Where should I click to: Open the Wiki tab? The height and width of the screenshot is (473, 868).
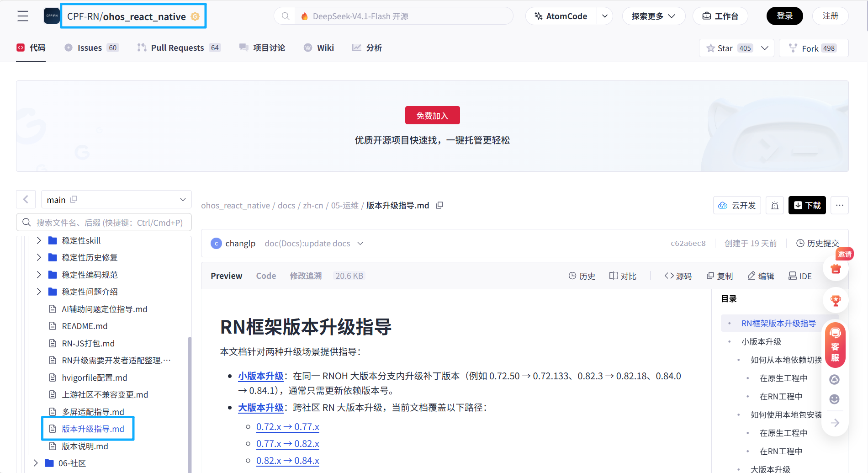319,48
